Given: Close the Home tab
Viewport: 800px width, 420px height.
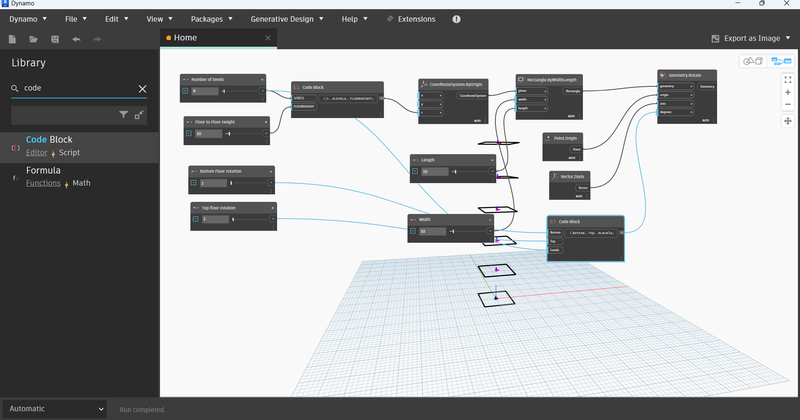Looking at the screenshot, I should 268,38.
